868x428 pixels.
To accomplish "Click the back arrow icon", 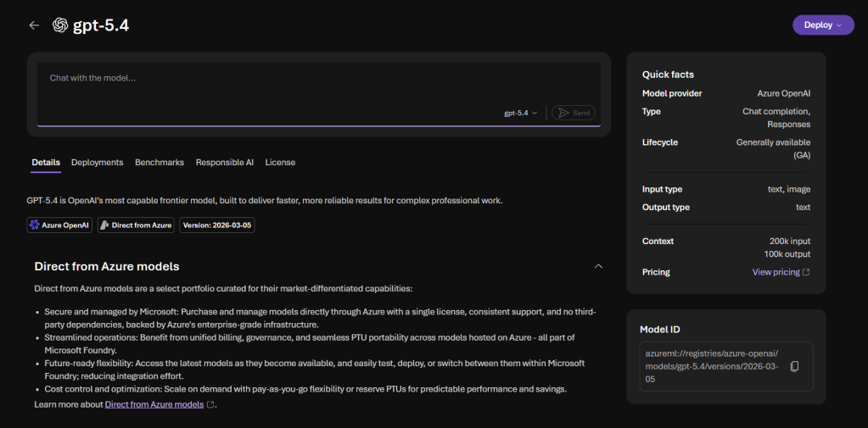I will 34,25.
